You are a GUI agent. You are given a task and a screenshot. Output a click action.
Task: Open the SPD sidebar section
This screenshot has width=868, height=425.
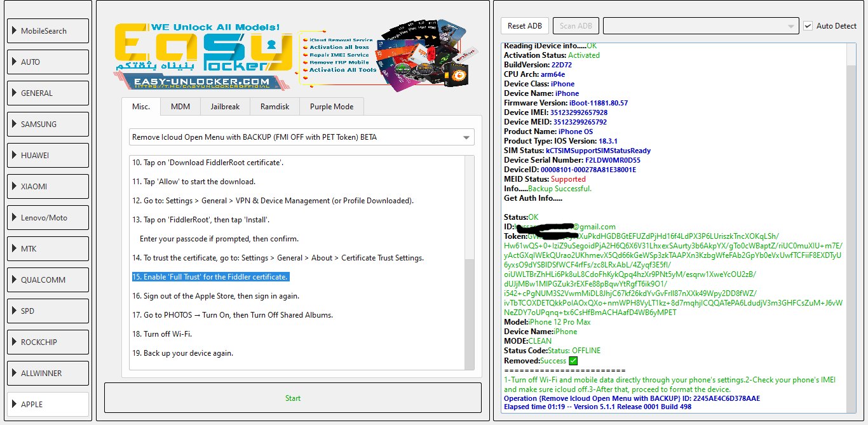(48, 311)
